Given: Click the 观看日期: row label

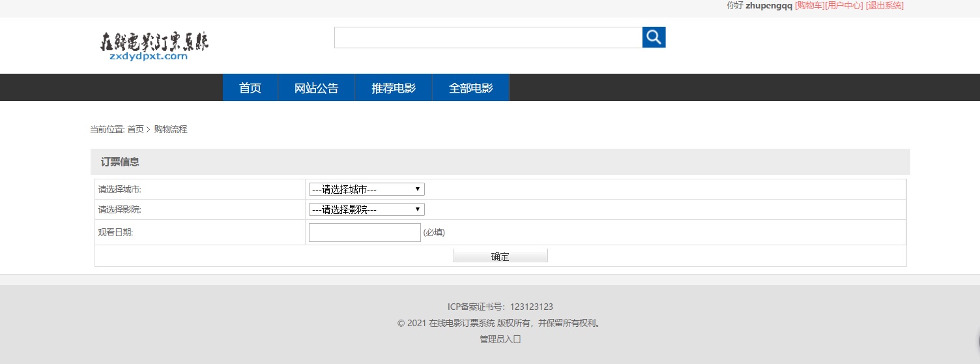Looking at the screenshot, I should pos(116,232).
